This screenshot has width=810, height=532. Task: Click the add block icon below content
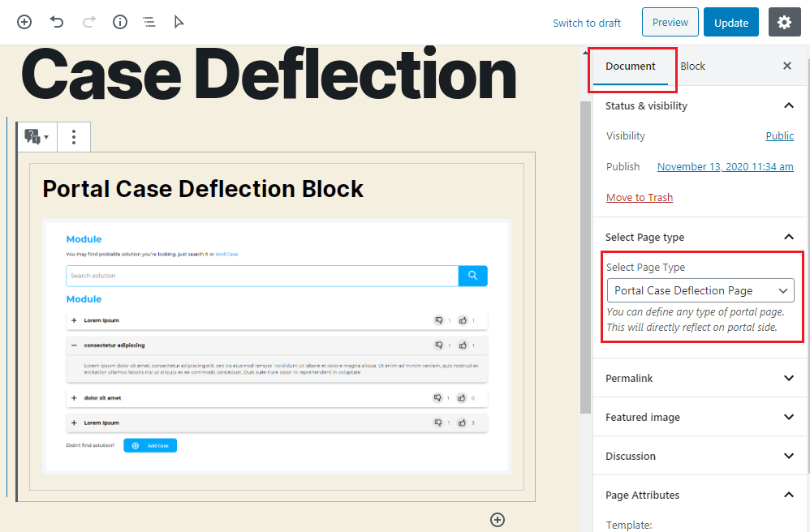[x=498, y=520]
